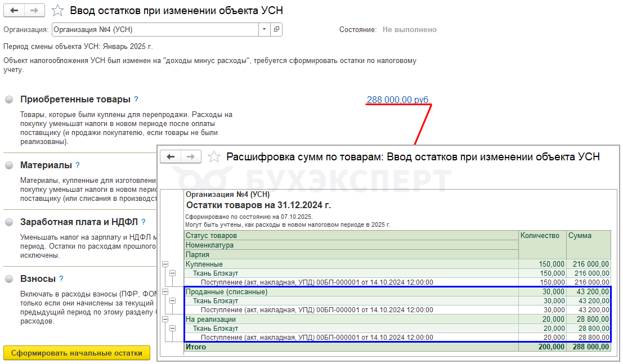Screen dimensions: 623x364
Task: Click Статус товаров header cell
Action: click(x=351, y=235)
